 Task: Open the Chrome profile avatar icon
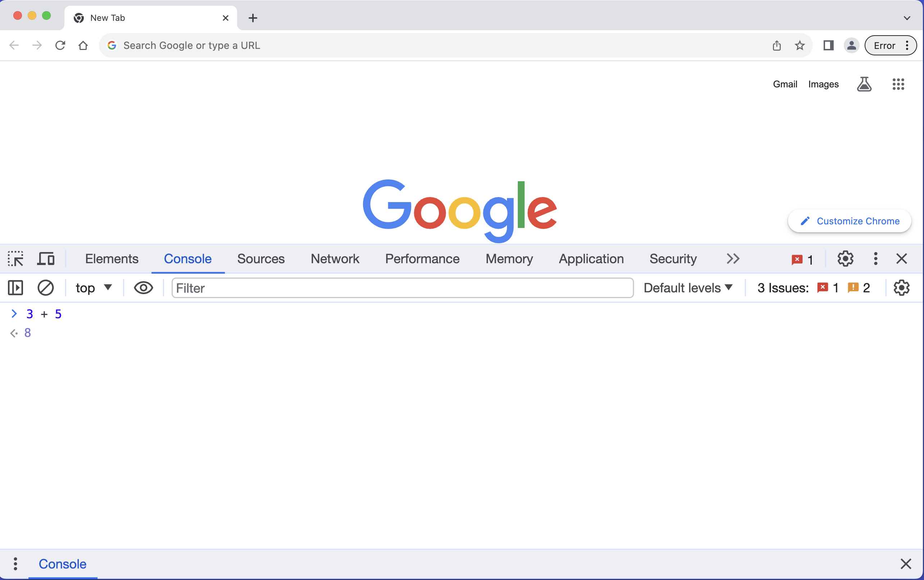851,46
